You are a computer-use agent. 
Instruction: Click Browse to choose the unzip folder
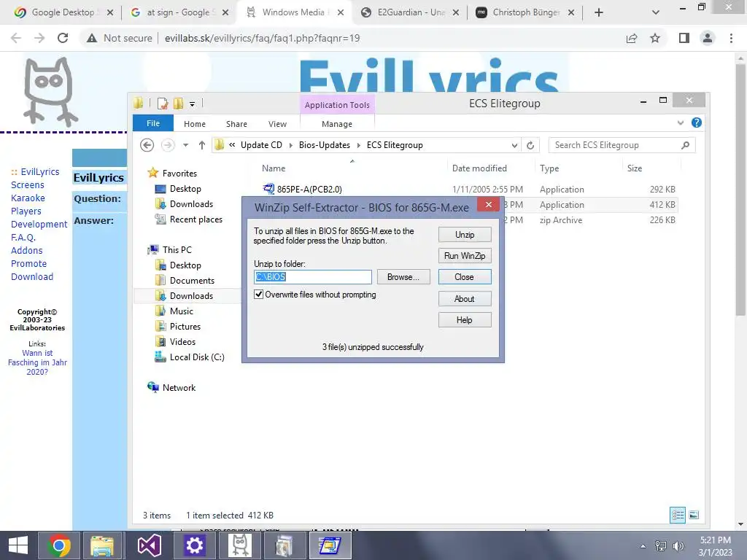tap(403, 277)
